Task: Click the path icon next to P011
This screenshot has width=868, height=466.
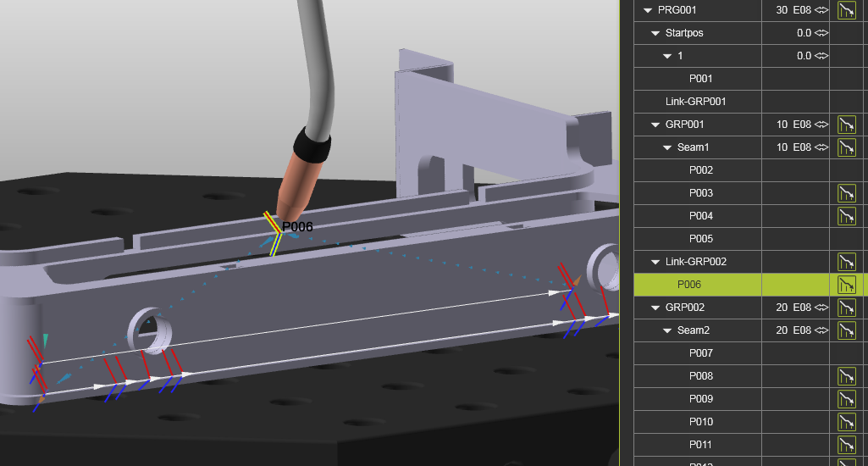Action: click(x=846, y=445)
